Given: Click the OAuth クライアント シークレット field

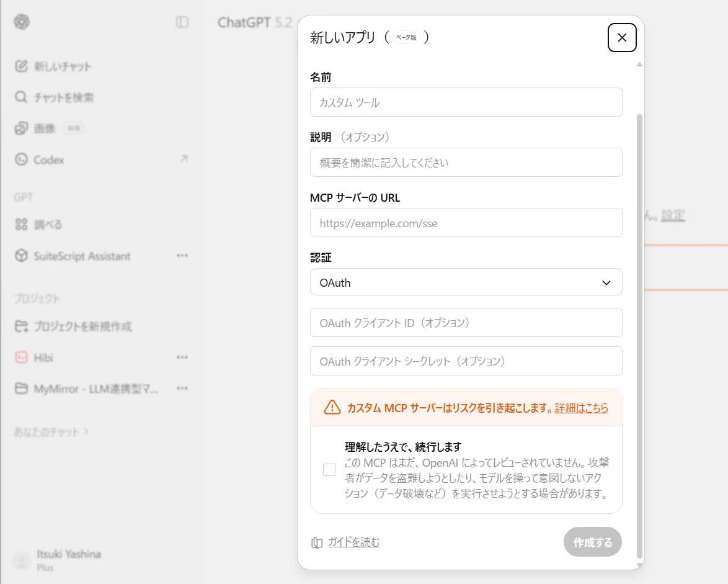Looking at the screenshot, I should coord(466,361).
